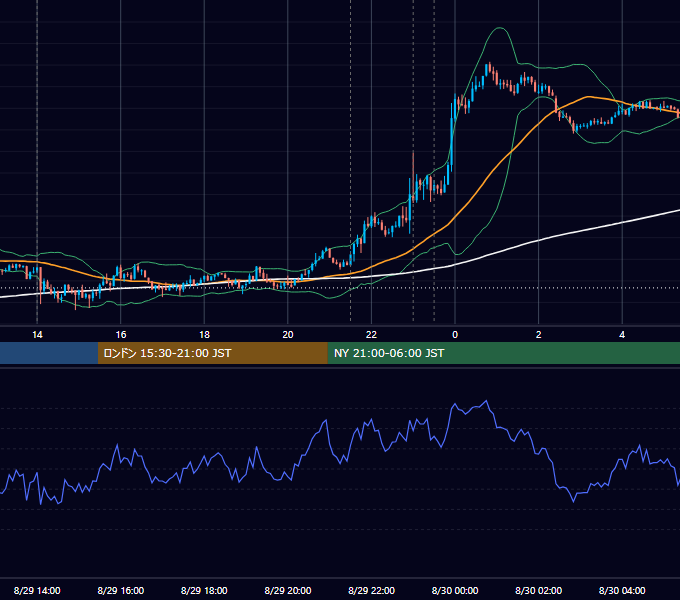Click the 8/29 22:00 date label

(x=372, y=590)
